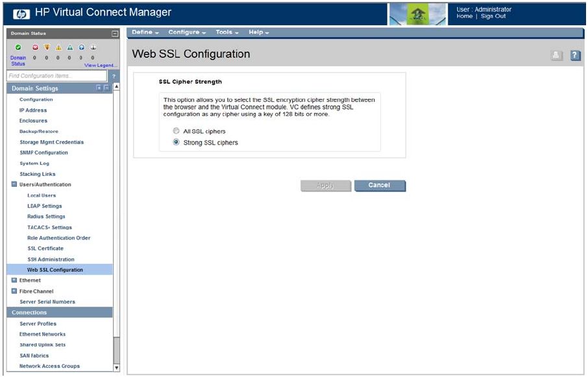The width and height of the screenshot is (588, 377).
Task: Open help with the blue question mark icon
Action: point(575,56)
